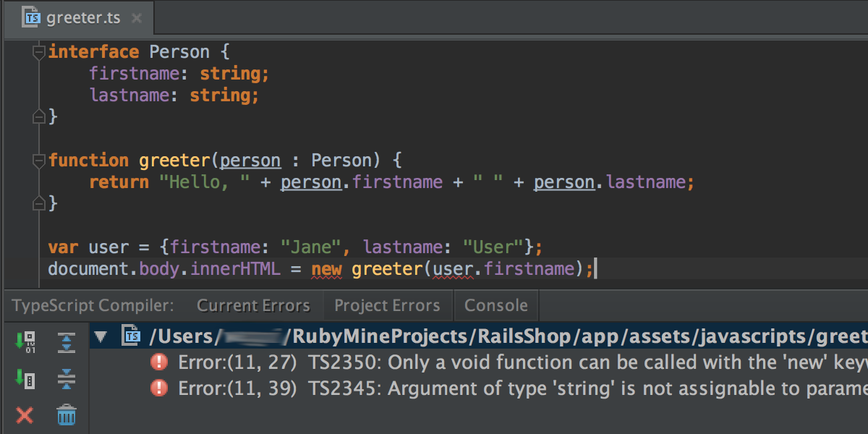
Task: Click the Expand All icon
Action: (x=67, y=341)
